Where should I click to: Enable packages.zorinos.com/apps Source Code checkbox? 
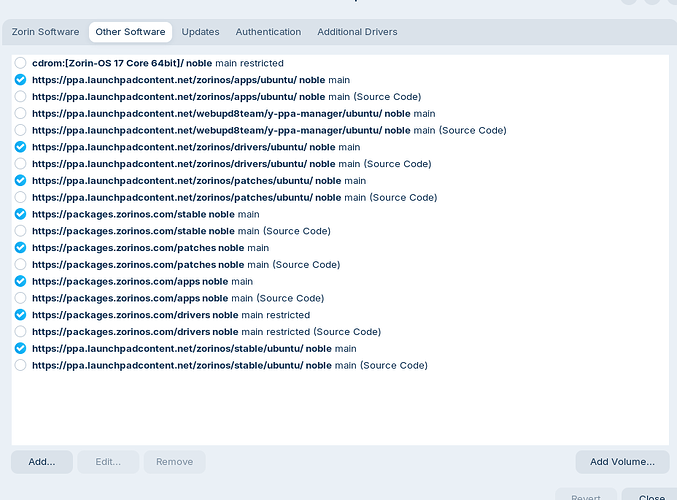click(x=20, y=298)
